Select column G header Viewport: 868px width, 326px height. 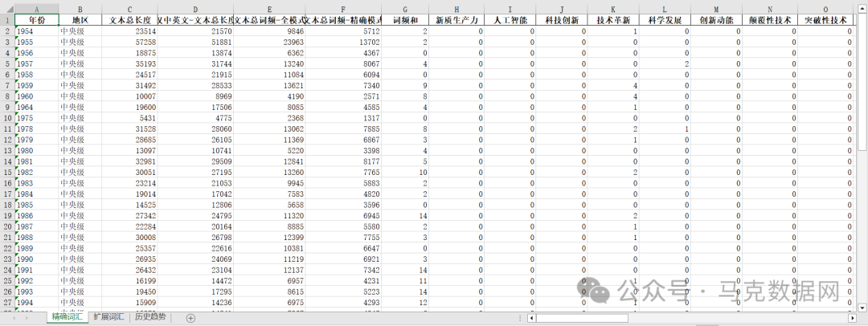point(405,9)
